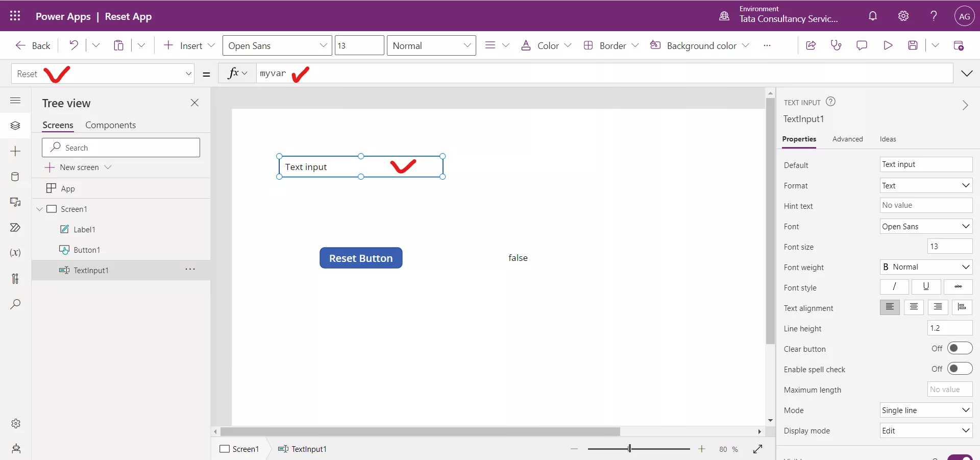Switch to the Advanced tab
Image resolution: width=980 pixels, height=460 pixels.
(847, 139)
